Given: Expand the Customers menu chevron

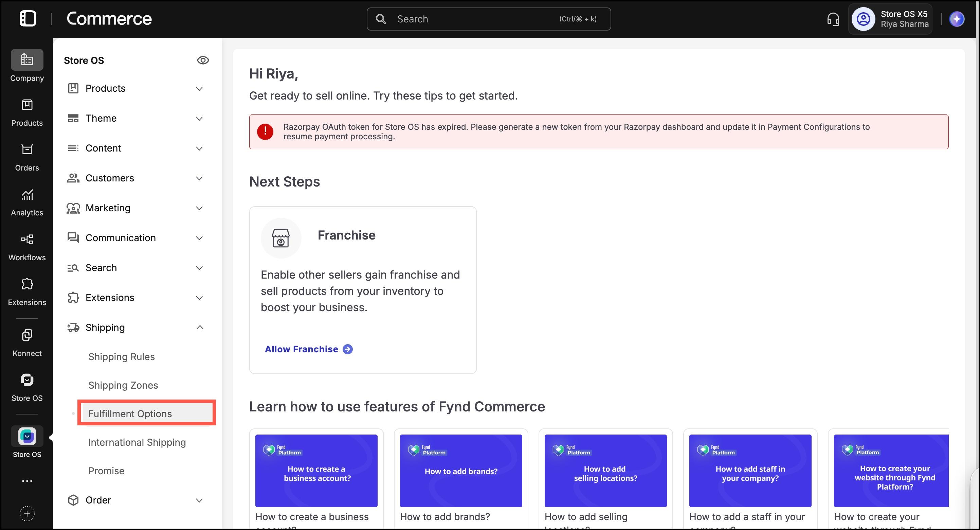Looking at the screenshot, I should coord(199,178).
